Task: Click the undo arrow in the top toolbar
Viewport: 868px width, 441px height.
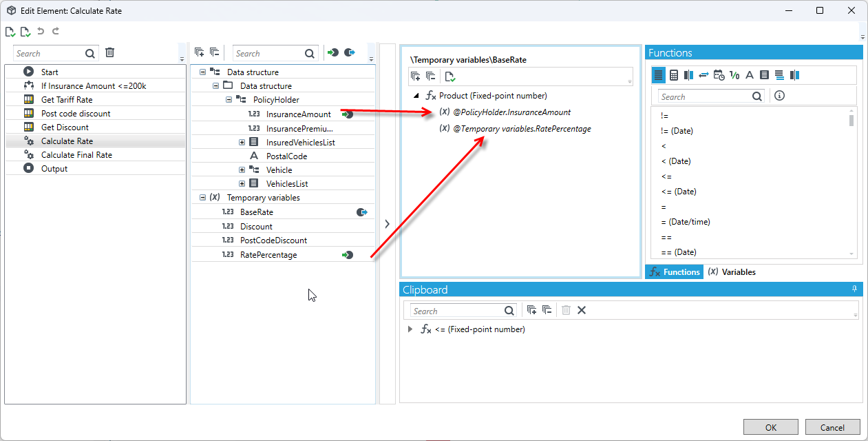Action: tap(41, 32)
